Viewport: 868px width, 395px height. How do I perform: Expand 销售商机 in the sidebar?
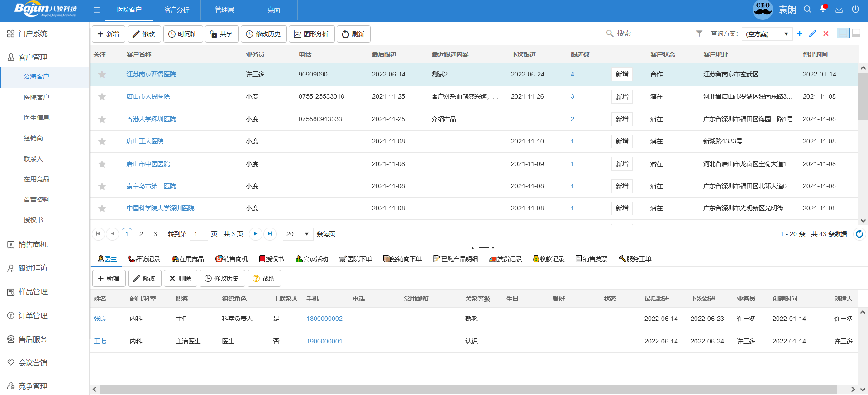click(33, 245)
